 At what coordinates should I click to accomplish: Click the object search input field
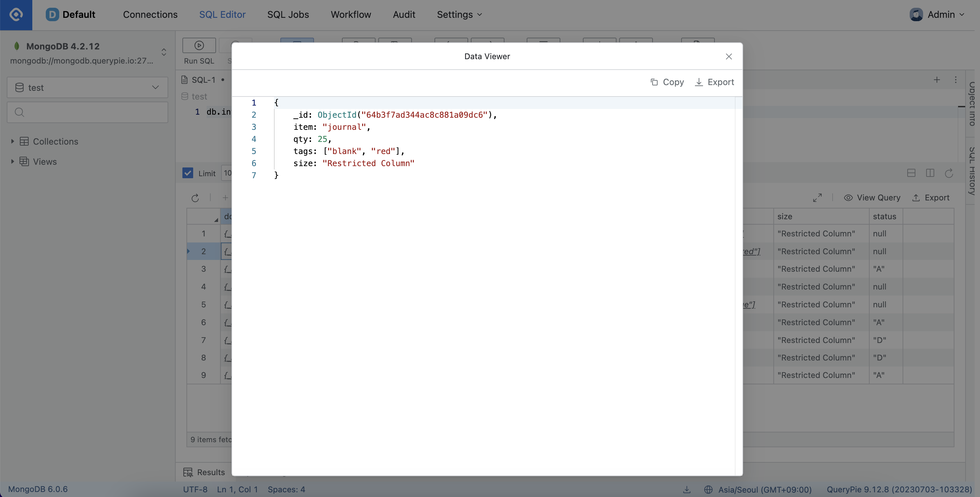click(x=87, y=112)
